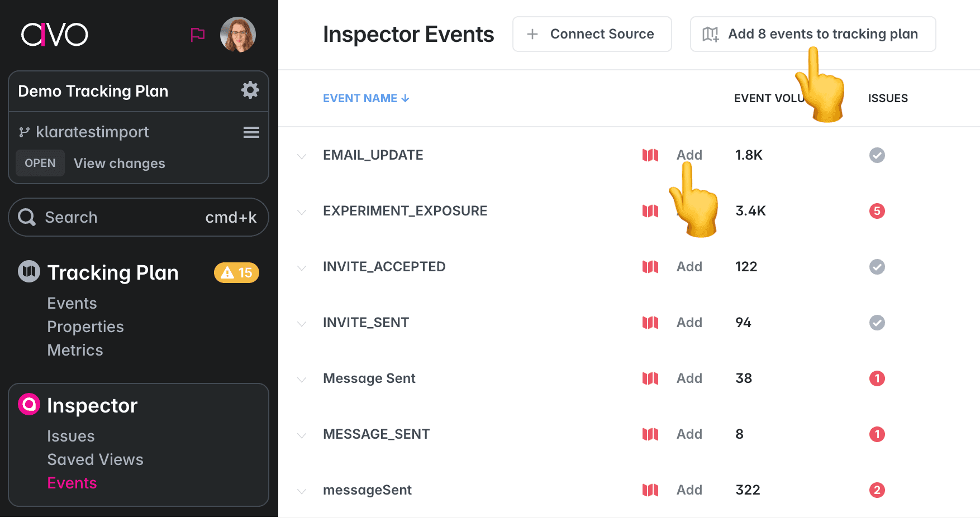Open the hamburger menu next to klaratestimport
Screen dimensions: 980x518
click(251, 132)
